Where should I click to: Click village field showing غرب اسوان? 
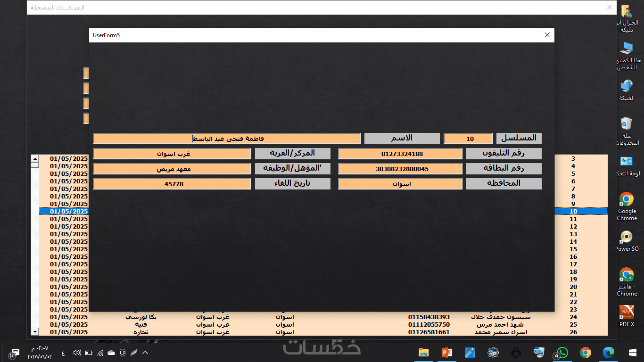(172, 154)
